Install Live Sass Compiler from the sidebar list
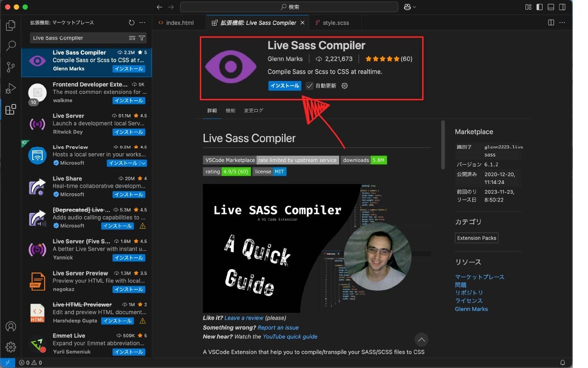Screen dimensions: 588x368 [129, 69]
